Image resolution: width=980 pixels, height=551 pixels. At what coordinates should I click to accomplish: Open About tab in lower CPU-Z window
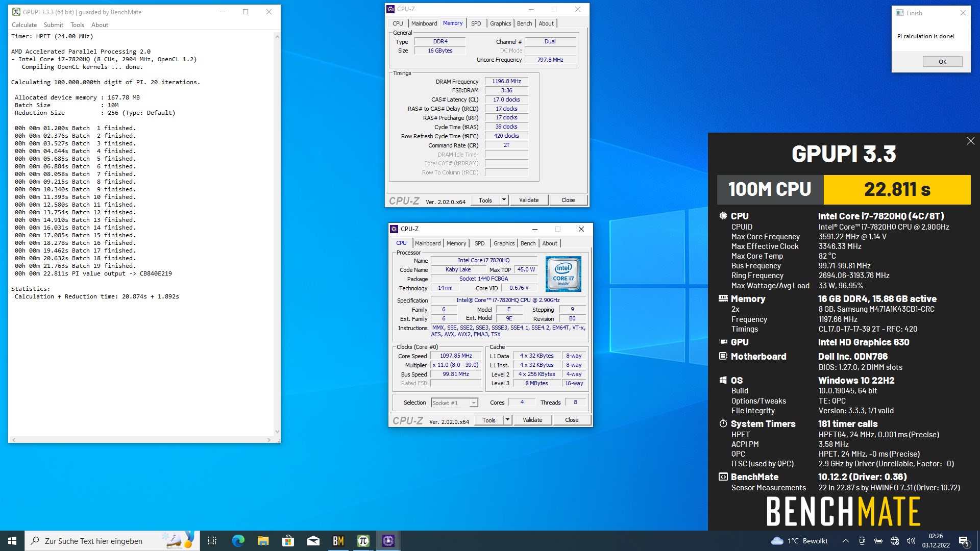tap(550, 243)
